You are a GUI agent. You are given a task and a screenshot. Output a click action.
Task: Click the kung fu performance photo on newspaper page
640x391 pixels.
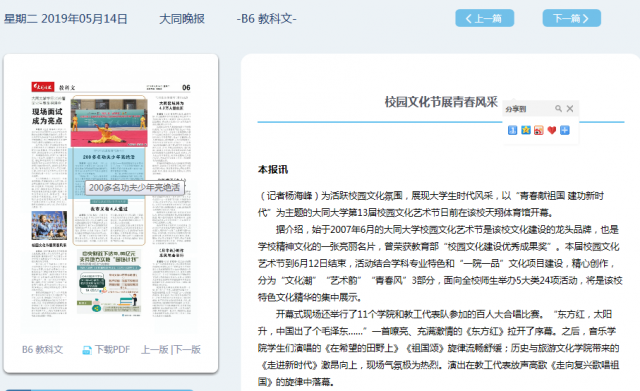(x=109, y=122)
